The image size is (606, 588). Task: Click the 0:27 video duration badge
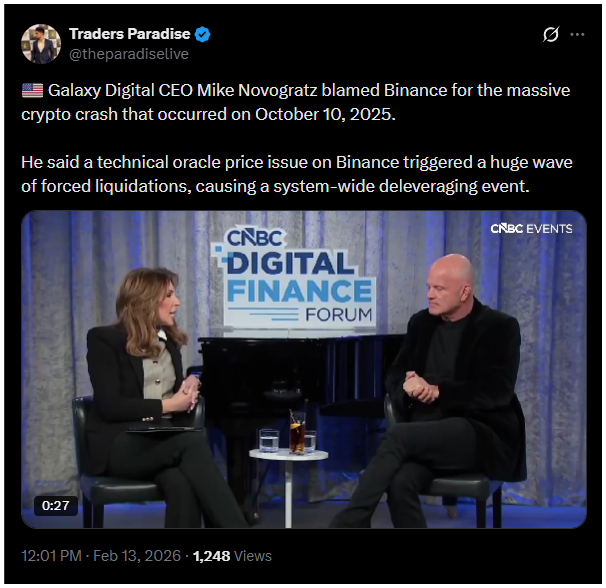(56, 506)
